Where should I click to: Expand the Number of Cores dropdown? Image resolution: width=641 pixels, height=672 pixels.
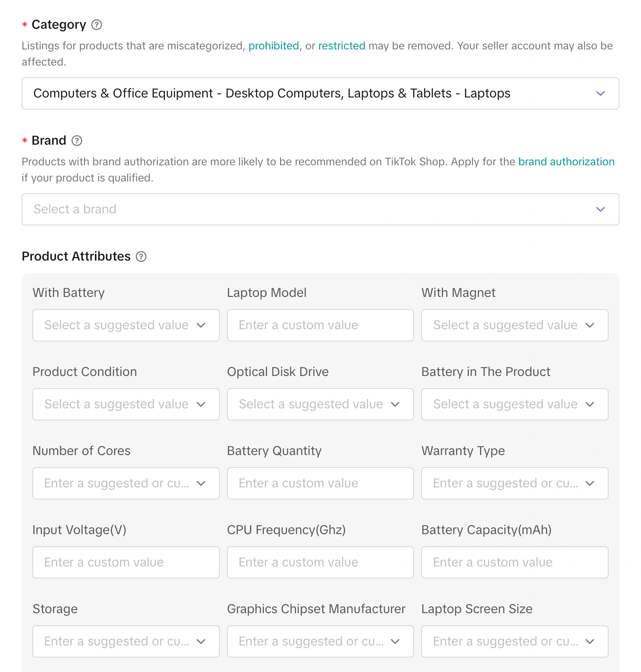126,483
